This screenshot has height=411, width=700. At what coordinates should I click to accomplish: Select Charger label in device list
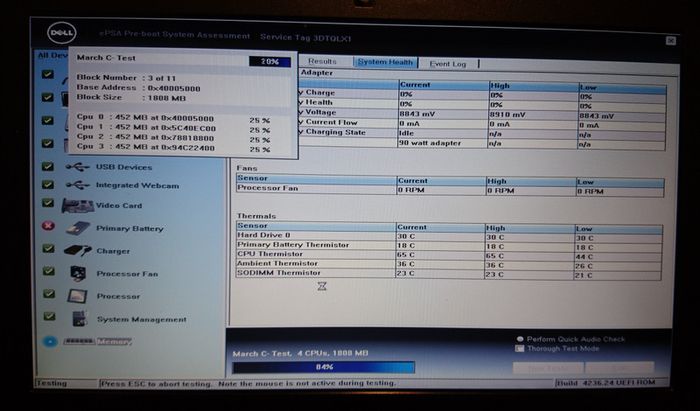[113, 251]
